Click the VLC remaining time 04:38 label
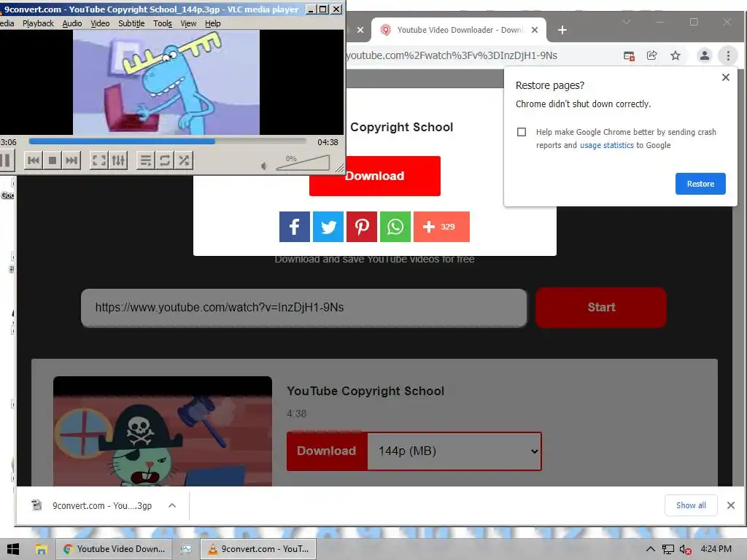 point(328,142)
